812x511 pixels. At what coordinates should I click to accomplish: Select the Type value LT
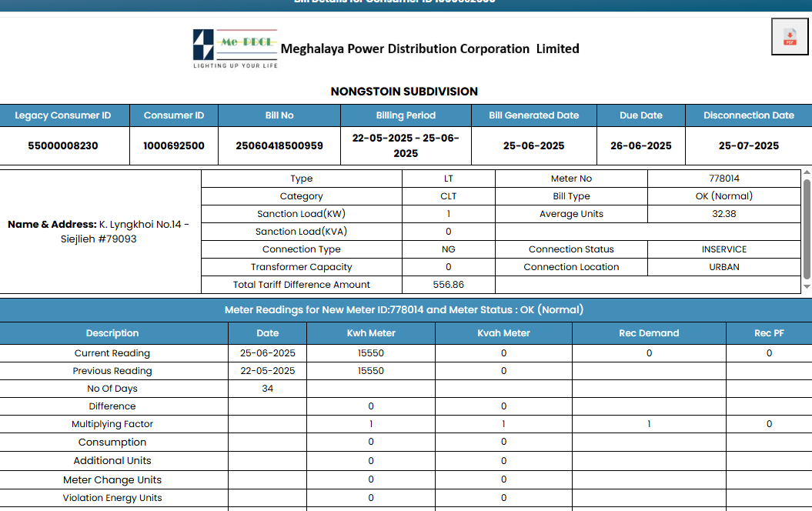click(x=449, y=179)
